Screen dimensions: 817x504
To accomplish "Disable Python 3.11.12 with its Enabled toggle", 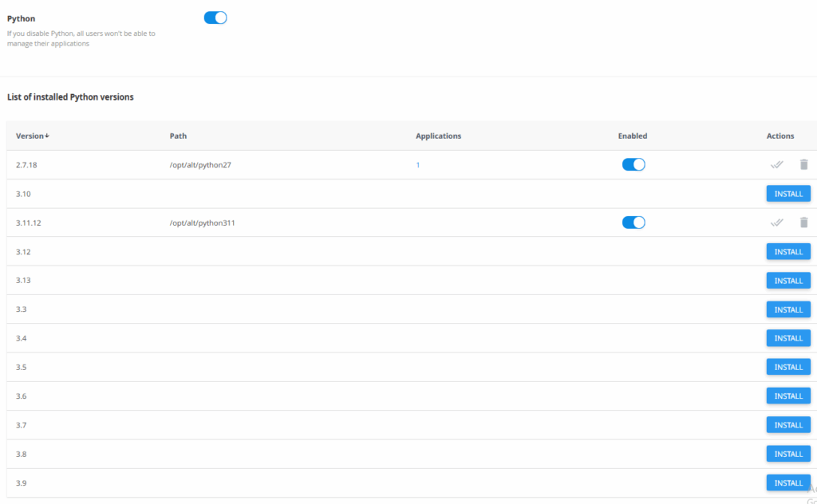I will [633, 222].
